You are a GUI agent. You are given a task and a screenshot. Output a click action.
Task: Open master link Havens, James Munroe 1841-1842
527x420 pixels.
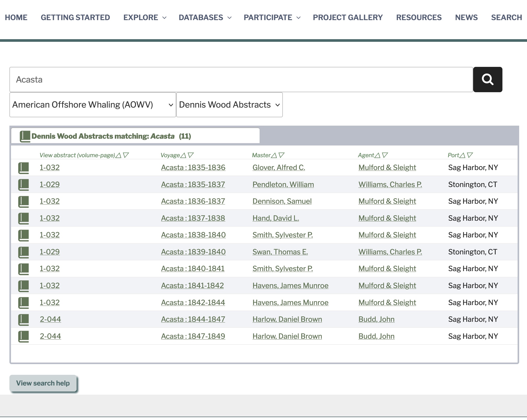[x=290, y=285]
